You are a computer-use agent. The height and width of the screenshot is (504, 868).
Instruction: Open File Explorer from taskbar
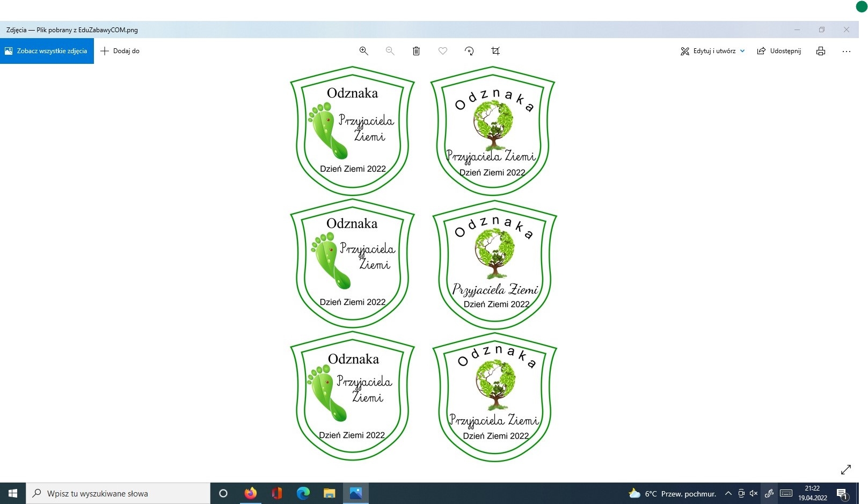(329, 493)
